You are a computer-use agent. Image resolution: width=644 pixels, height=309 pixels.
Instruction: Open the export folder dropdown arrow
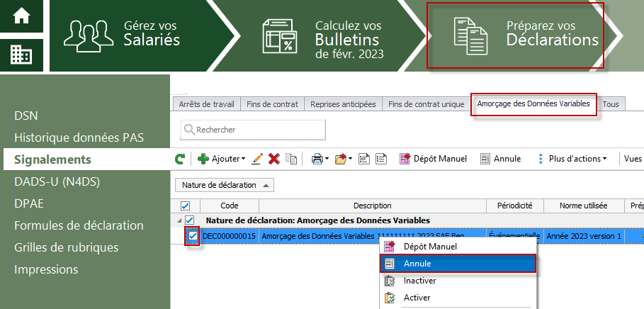[x=351, y=159]
